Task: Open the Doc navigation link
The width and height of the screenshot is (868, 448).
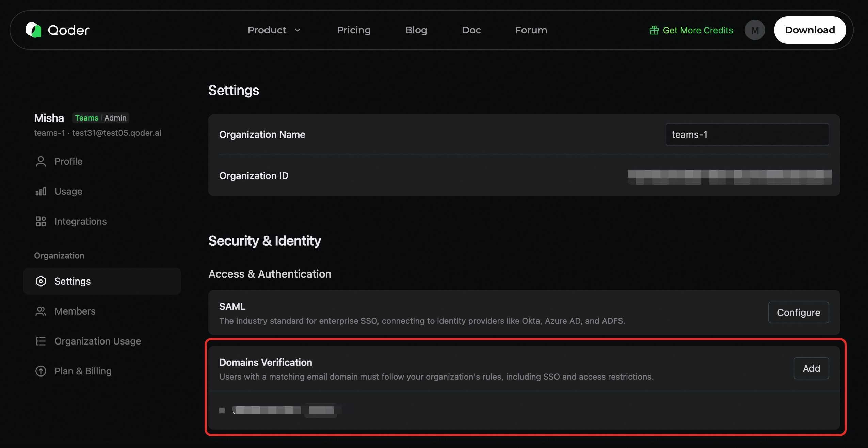Action: 471,30
